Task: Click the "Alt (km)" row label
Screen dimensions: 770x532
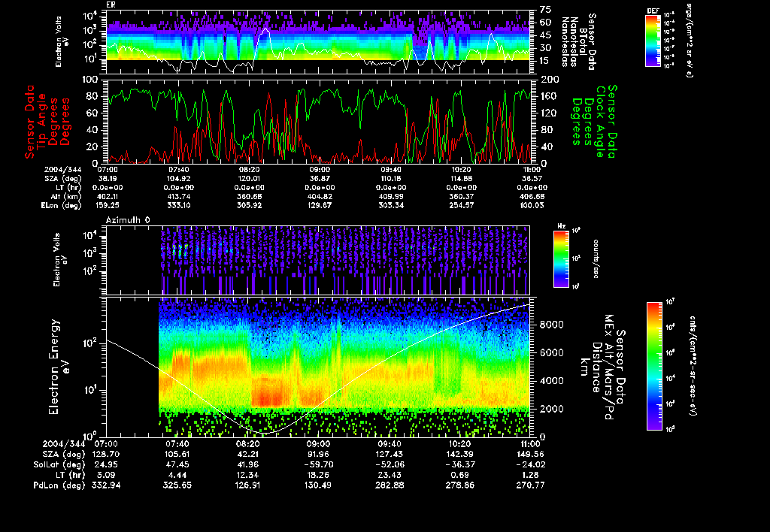Action: point(66,197)
